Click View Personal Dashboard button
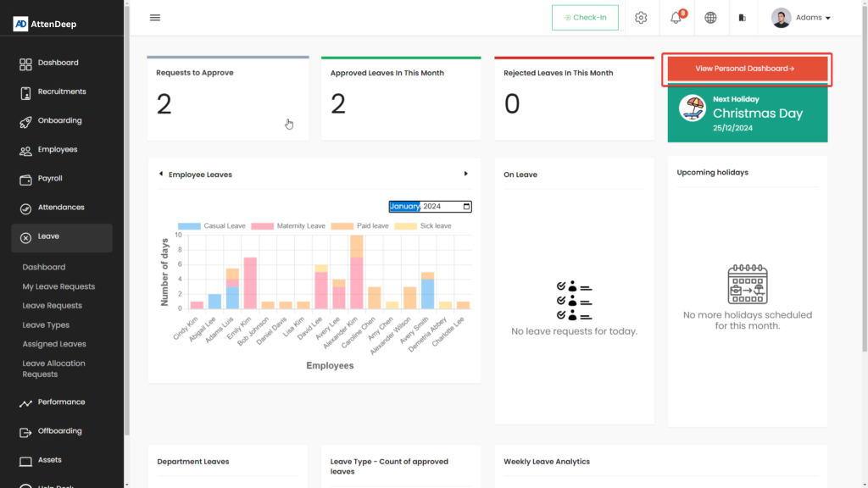The width and height of the screenshot is (868, 488). [x=746, y=69]
